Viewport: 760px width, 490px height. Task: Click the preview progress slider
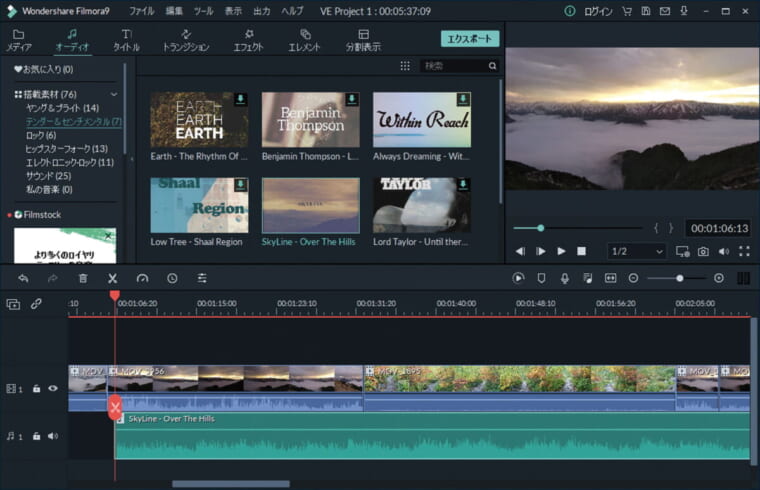pos(578,228)
